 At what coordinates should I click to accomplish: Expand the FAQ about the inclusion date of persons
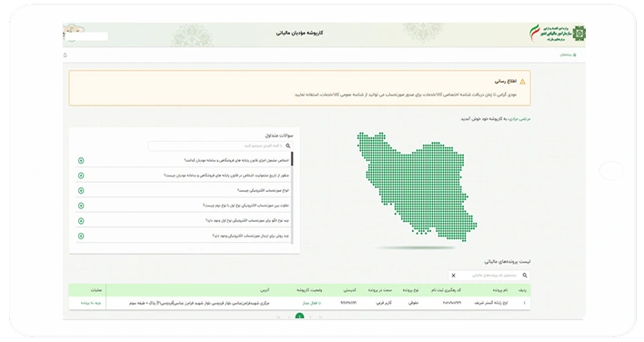tap(81, 176)
